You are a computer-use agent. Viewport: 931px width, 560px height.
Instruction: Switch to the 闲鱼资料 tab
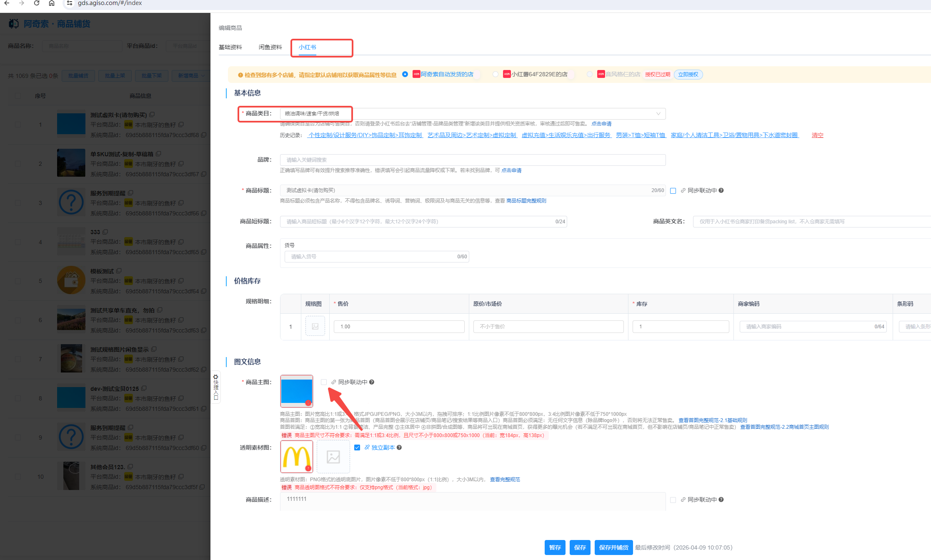270,47
